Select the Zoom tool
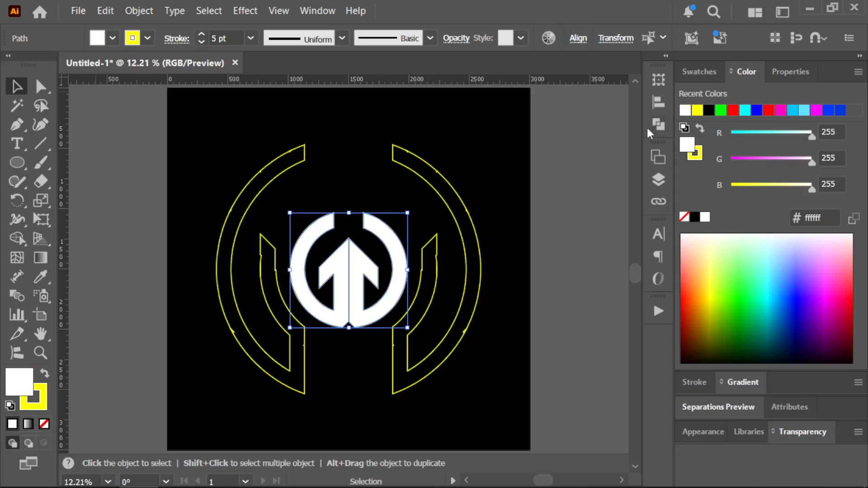 click(x=41, y=353)
